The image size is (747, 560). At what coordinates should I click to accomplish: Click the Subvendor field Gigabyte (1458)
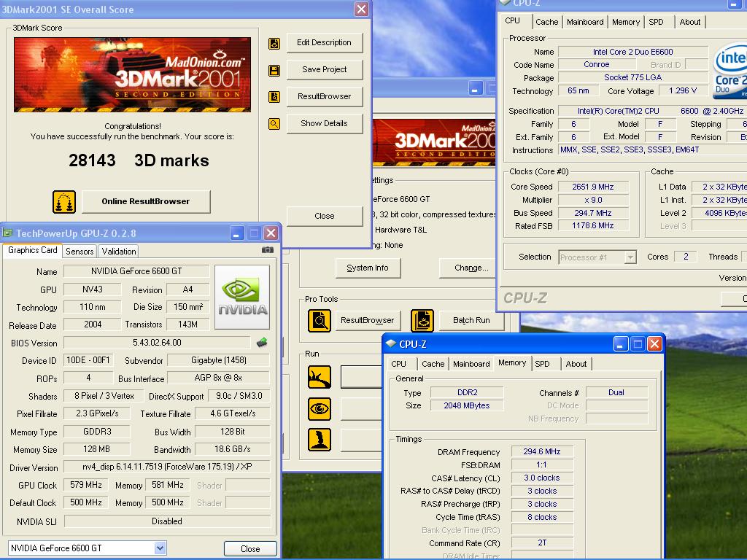click(x=219, y=360)
